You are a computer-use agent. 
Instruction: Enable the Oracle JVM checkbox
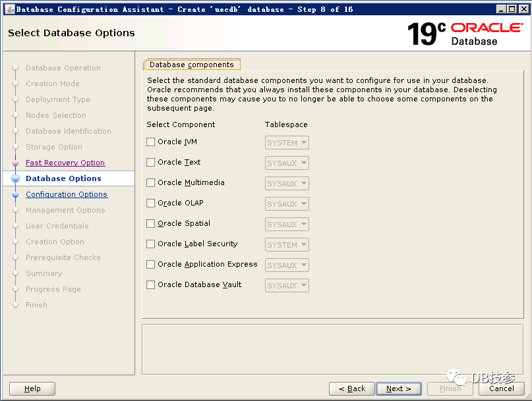coord(151,142)
